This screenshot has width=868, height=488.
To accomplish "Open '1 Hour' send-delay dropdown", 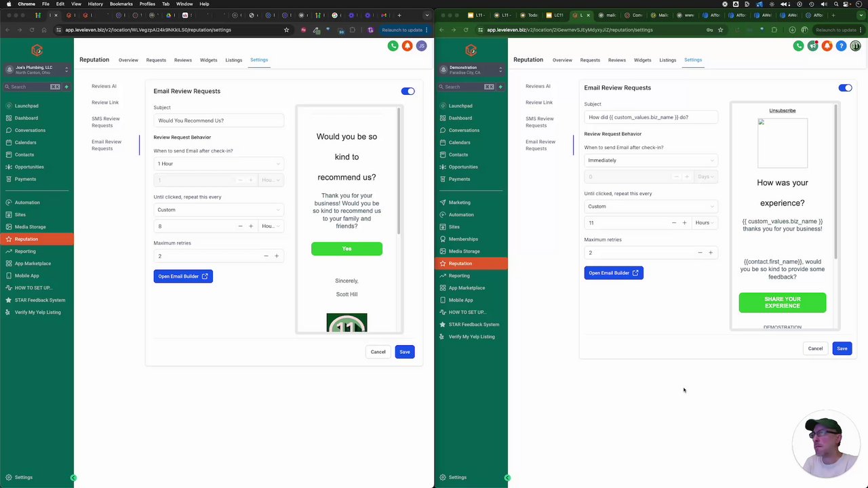I will point(218,163).
